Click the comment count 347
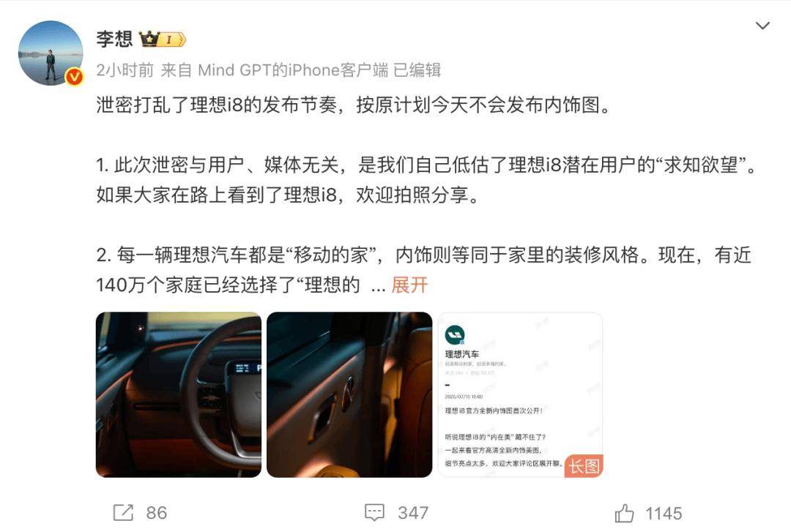Image resolution: width=791 pixels, height=532 pixels. coord(412,513)
